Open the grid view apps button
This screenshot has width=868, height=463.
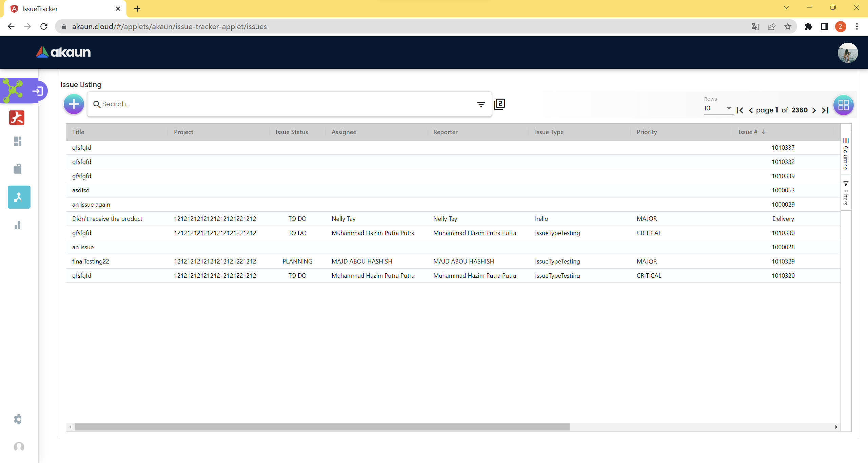click(843, 105)
